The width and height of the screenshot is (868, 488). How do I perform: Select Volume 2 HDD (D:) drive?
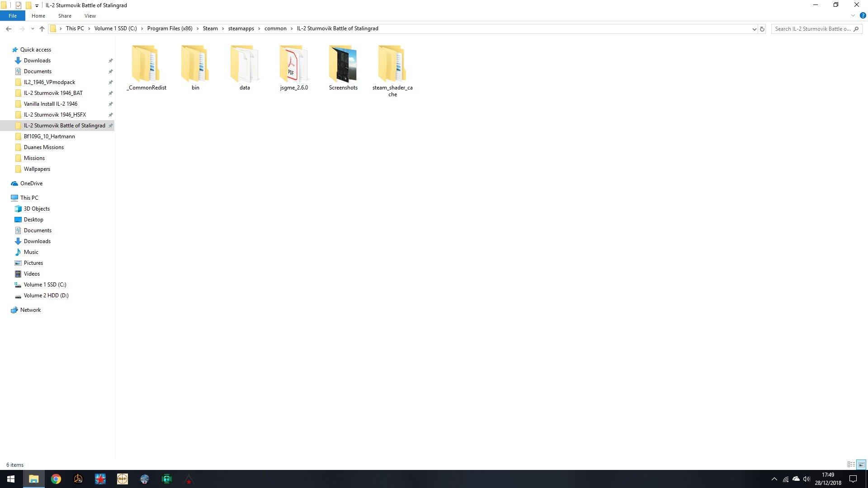tap(46, 296)
